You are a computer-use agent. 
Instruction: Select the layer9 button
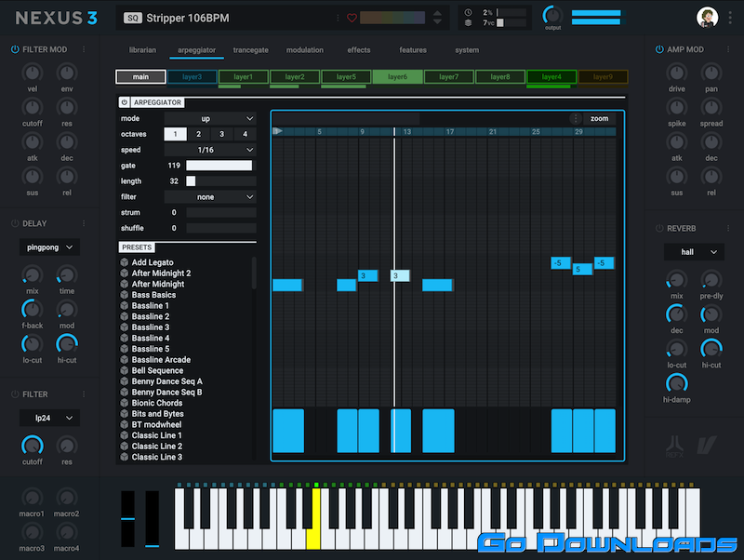(x=603, y=77)
